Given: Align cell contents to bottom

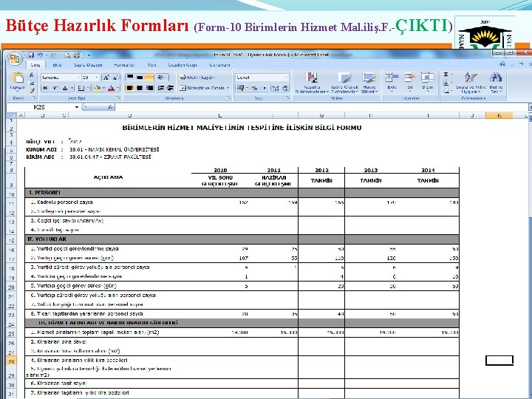Looking at the screenshot, I should coord(149,78).
